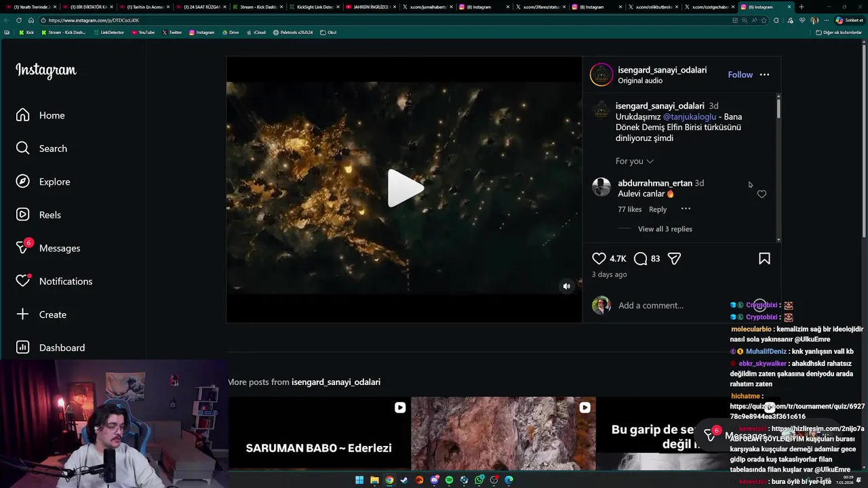Open the Kick bookmark
Screen dimensions: 868x488
(26, 33)
